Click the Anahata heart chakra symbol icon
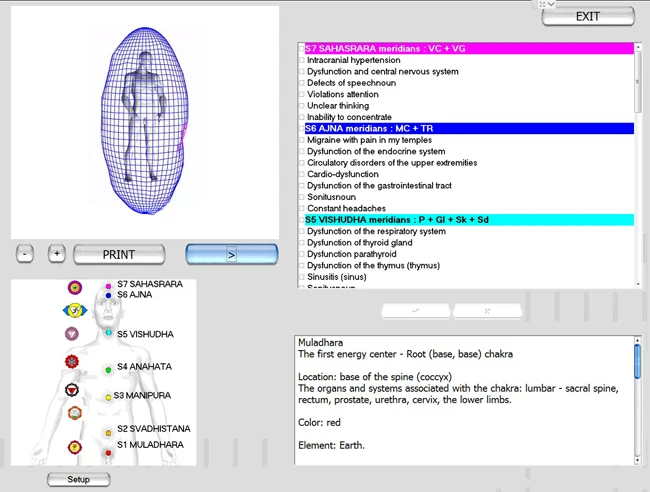650x492 pixels. pos(72,362)
